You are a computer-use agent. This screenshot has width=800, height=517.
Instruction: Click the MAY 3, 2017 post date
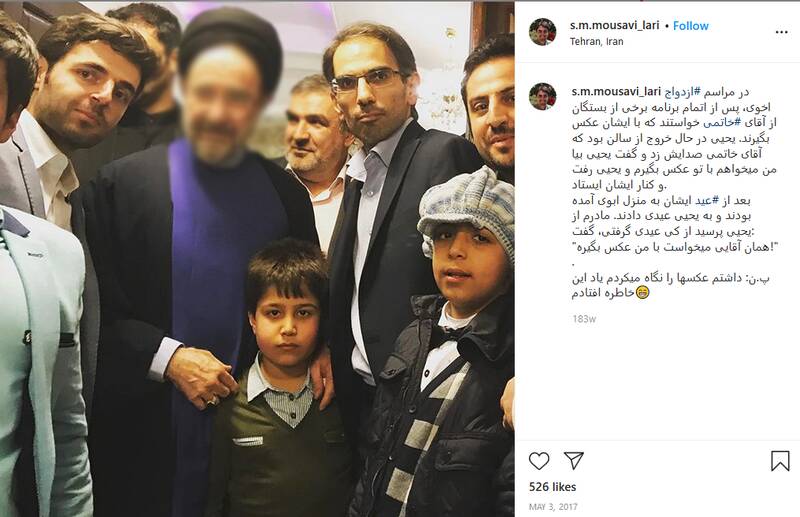[x=553, y=507]
